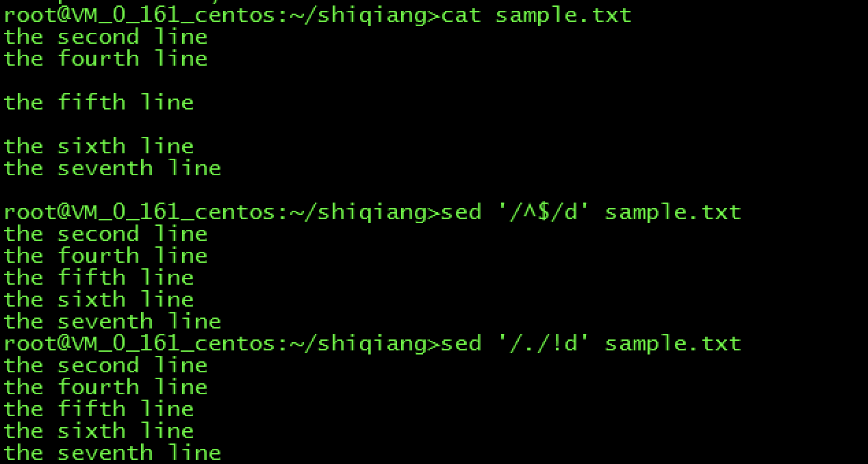Click 'the fifth line' in first sed output
The image size is (868, 464).
(x=99, y=277)
